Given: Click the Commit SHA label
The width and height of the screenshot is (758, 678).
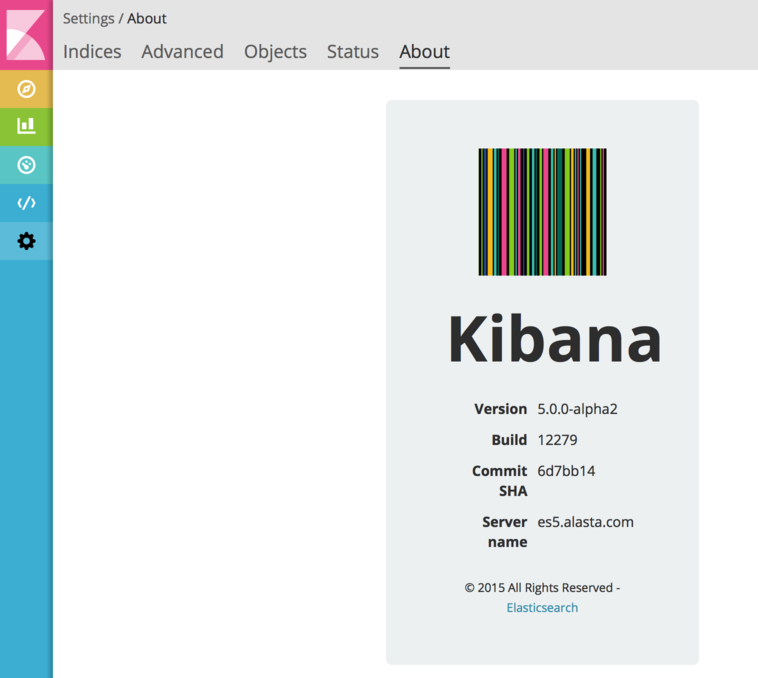Looking at the screenshot, I should [499, 481].
